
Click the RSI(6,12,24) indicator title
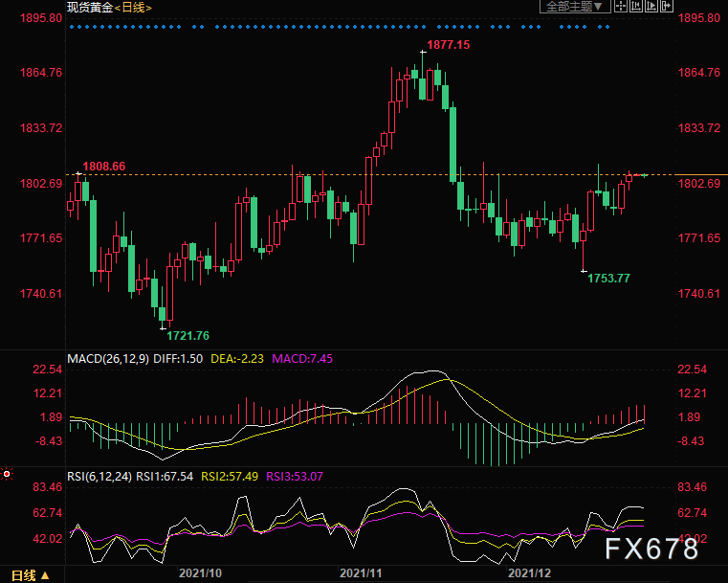[x=99, y=476]
